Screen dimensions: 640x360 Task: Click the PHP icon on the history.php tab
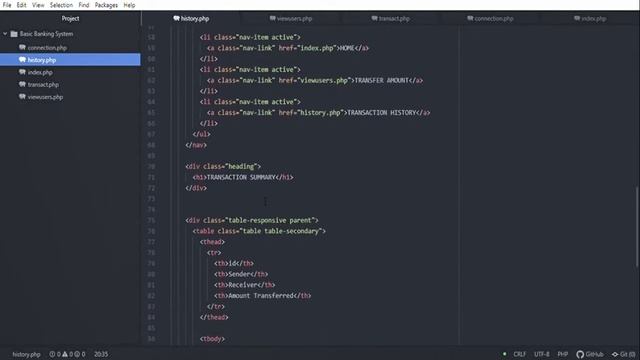176,18
